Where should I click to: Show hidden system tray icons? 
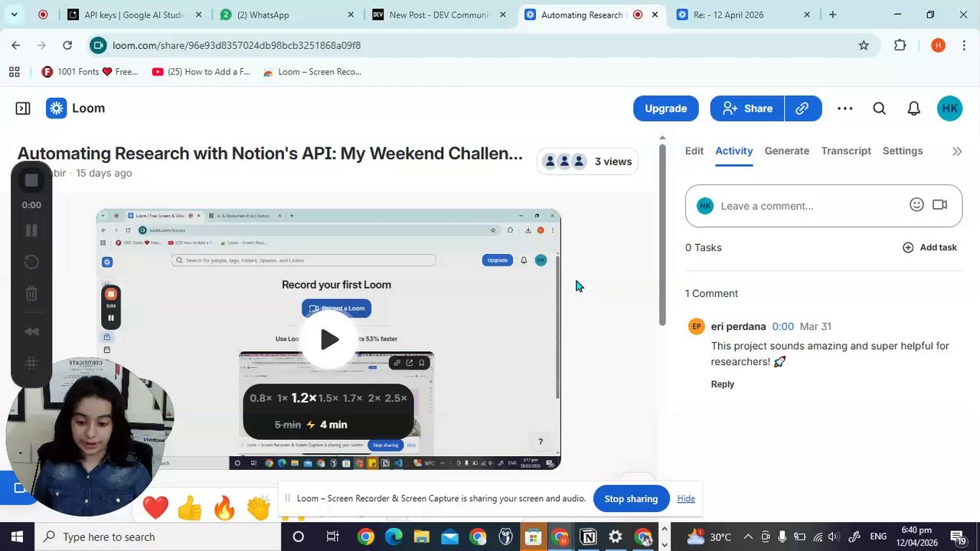point(748,537)
